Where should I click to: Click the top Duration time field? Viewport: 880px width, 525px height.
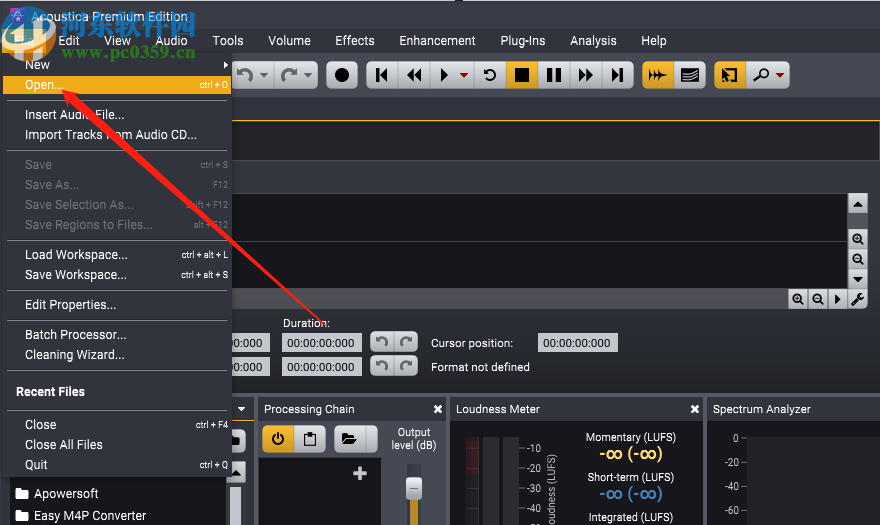click(x=321, y=343)
